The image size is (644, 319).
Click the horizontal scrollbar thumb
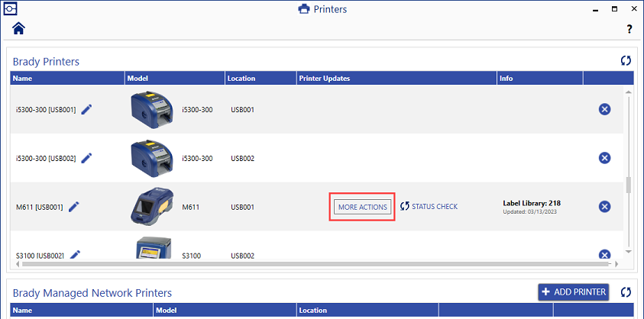[317, 264]
